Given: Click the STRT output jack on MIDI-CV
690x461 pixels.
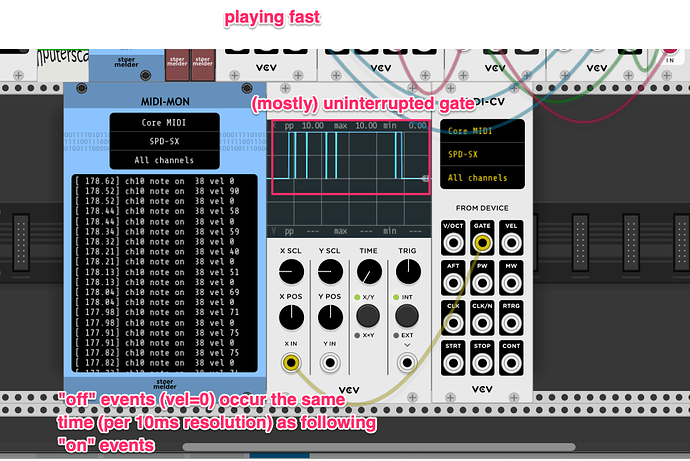Looking at the screenshot, I should coord(453,363).
